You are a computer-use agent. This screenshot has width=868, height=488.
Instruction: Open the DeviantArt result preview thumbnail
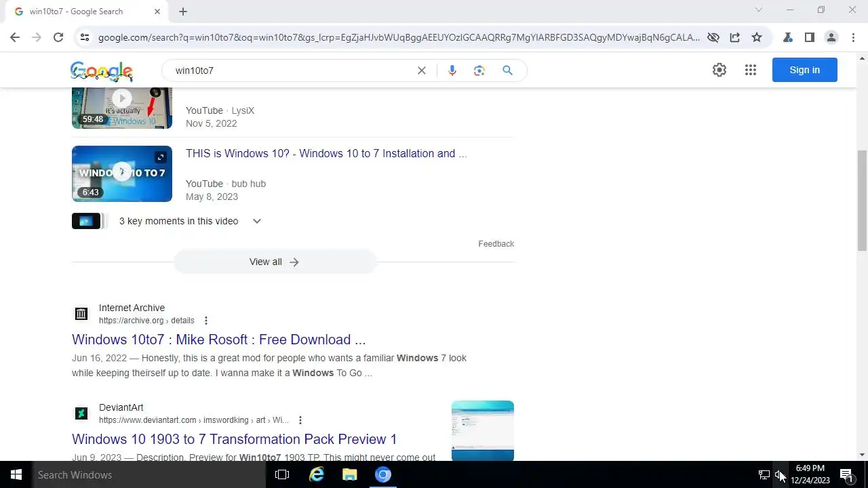click(483, 430)
